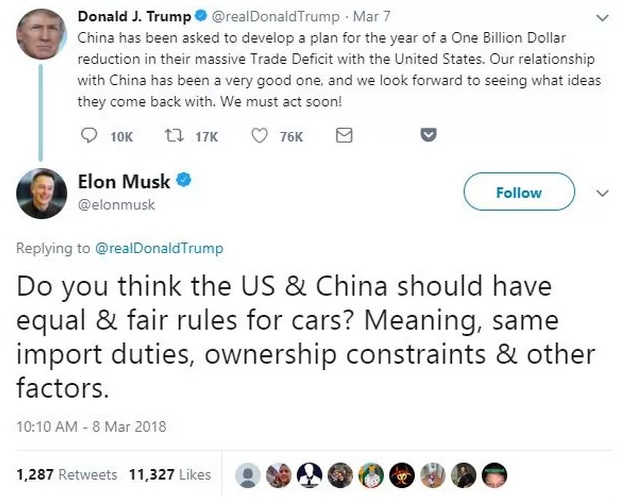Click the Elon Musk display name
This screenshot has width=617, height=497.
tap(123, 181)
